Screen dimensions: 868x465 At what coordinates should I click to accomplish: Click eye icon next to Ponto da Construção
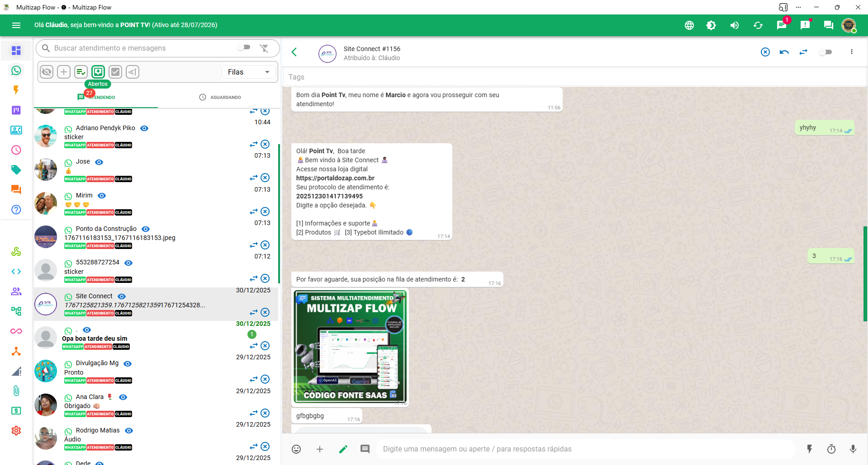[146, 229]
